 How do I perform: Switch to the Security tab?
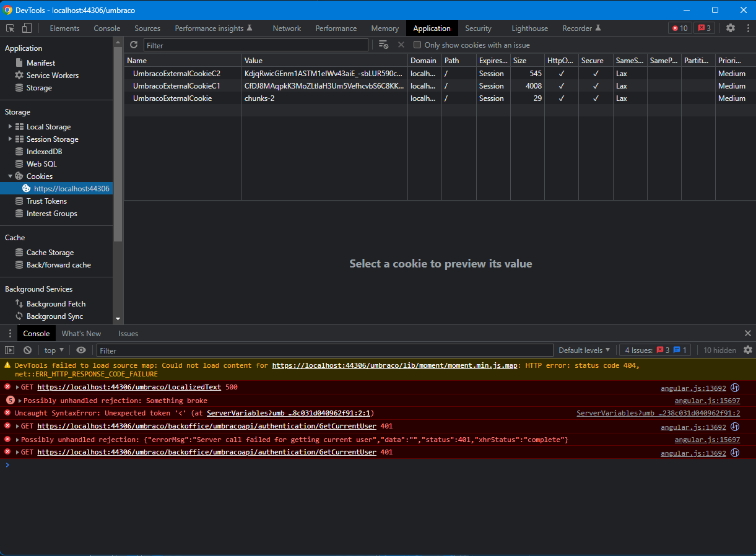(x=478, y=28)
